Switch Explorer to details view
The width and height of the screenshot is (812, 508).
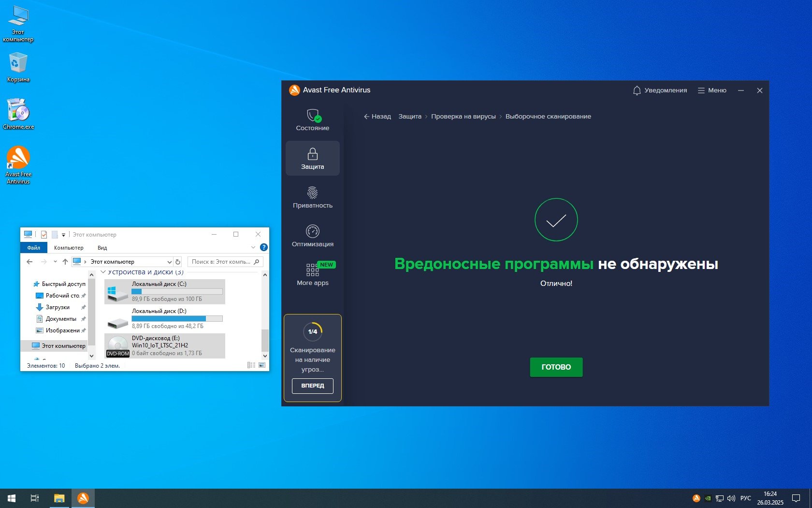251,365
